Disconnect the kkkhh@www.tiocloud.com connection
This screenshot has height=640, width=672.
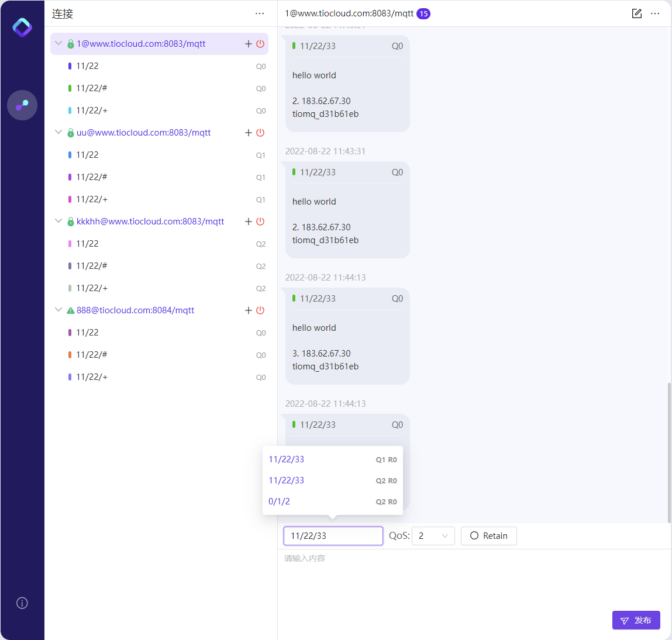tap(260, 221)
